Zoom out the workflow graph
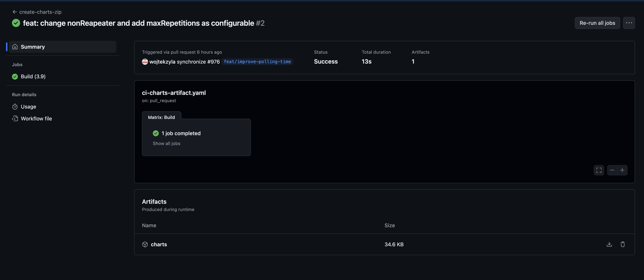The image size is (644, 280). 612,170
